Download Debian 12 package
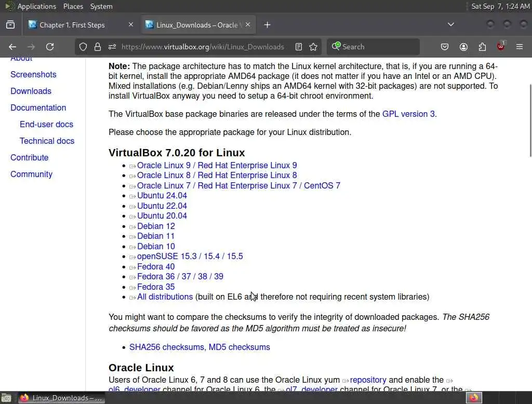Screen dimensions: 532x404 [156, 226]
